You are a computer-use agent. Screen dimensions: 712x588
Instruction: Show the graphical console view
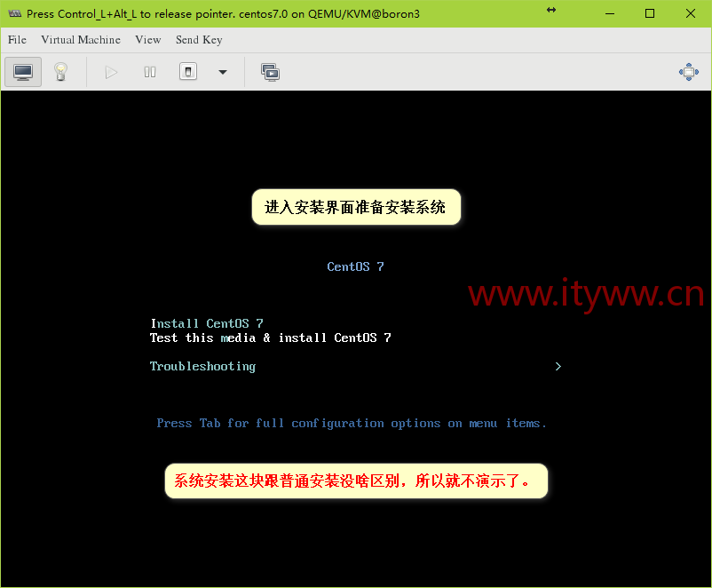pyautogui.click(x=23, y=72)
